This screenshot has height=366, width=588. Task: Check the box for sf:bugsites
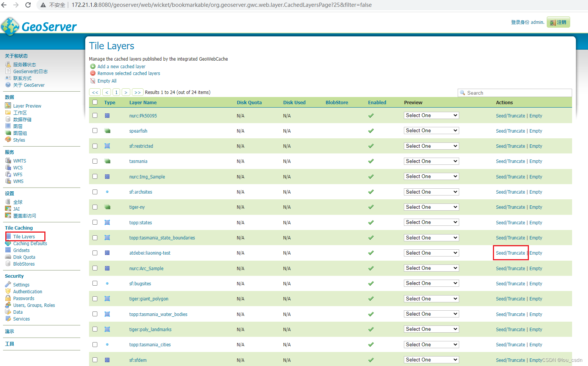95,283
